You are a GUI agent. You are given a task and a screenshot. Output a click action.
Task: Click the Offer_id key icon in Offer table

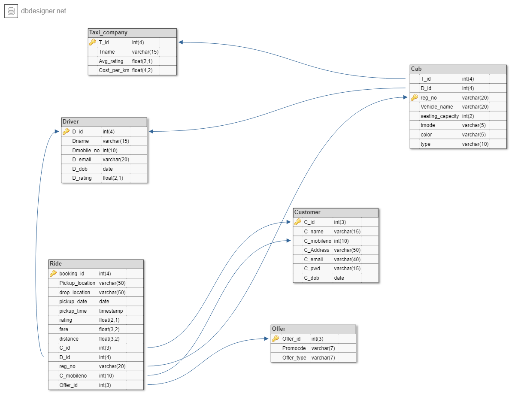[276, 338]
